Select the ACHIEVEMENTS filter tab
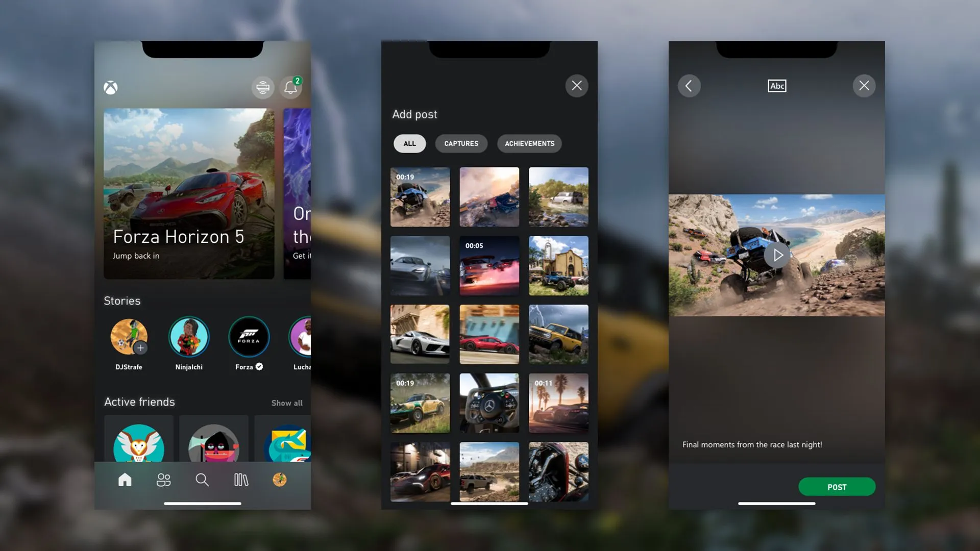980x551 pixels. [529, 143]
